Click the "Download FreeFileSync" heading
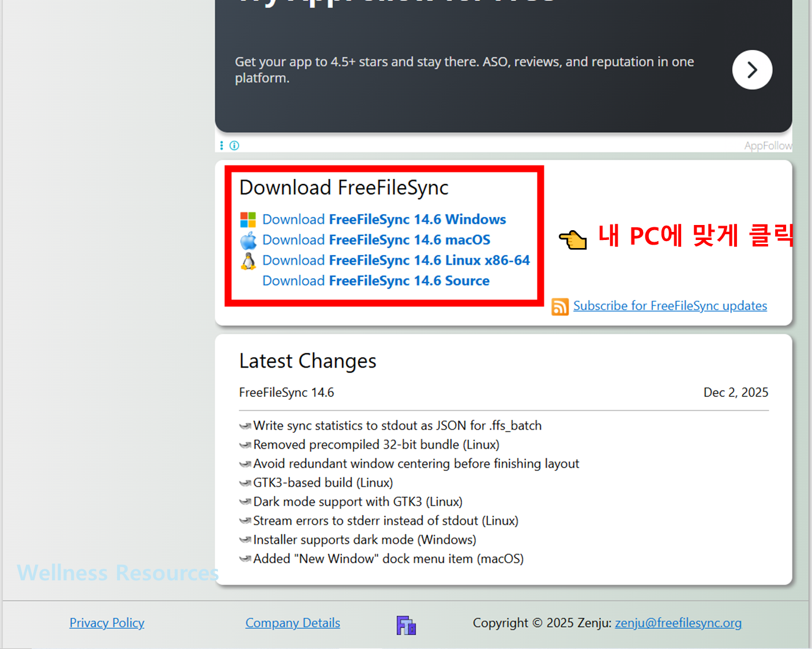Screen dimensions: 812x649 point(344,188)
